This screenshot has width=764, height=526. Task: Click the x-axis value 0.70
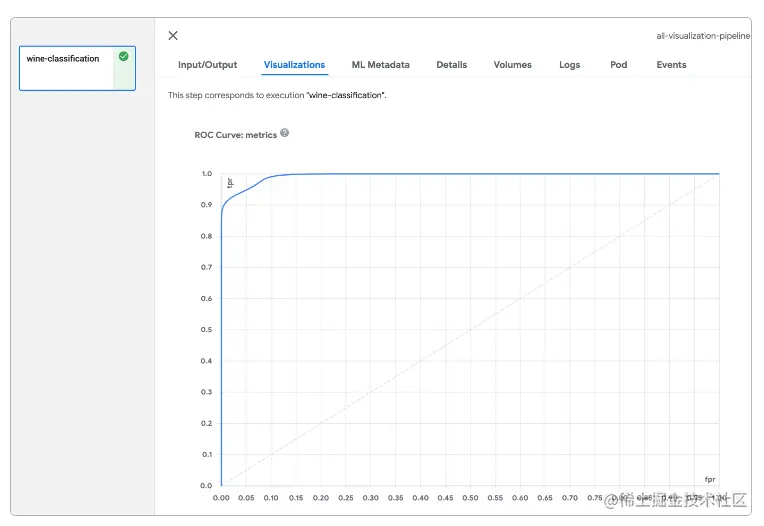click(570, 498)
